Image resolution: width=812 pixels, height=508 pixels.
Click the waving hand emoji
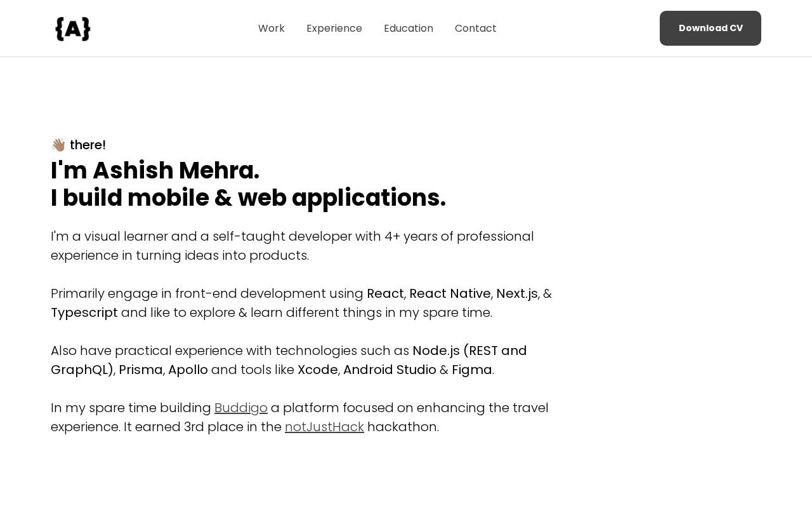tap(58, 145)
